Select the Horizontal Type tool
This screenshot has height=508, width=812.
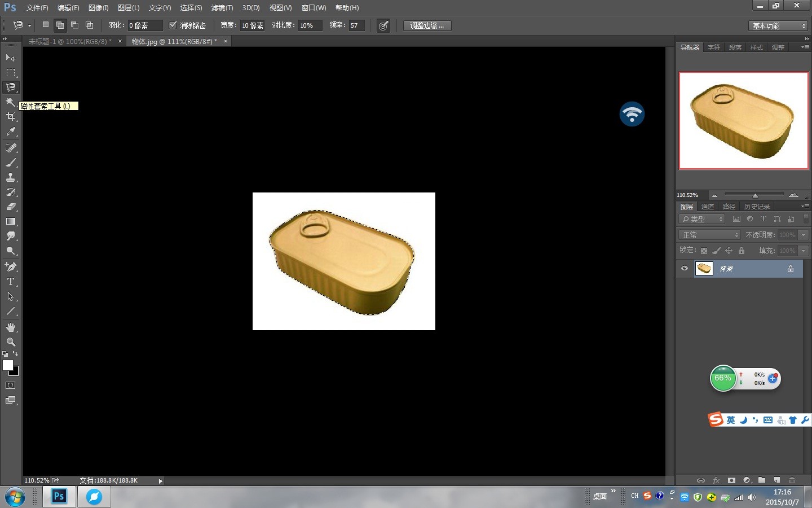tap(11, 281)
